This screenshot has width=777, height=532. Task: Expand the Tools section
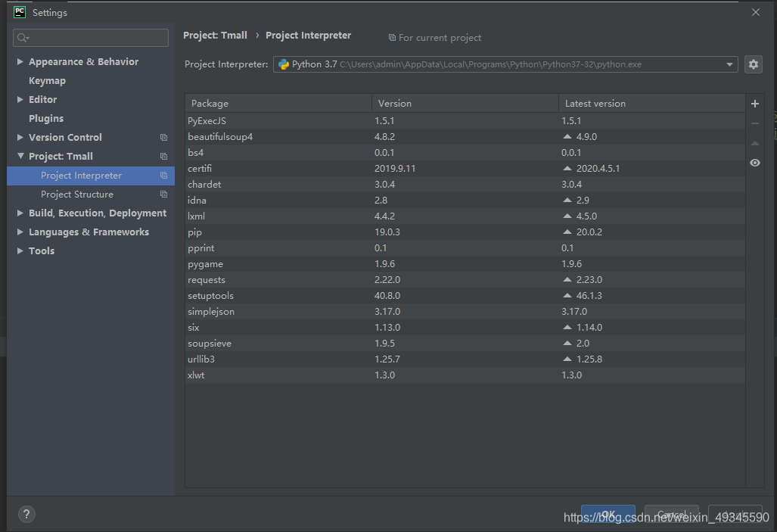pos(20,250)
